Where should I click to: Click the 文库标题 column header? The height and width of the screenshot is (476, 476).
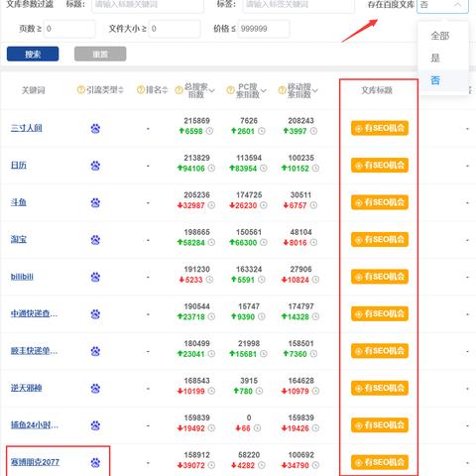[x=377, y=90]
